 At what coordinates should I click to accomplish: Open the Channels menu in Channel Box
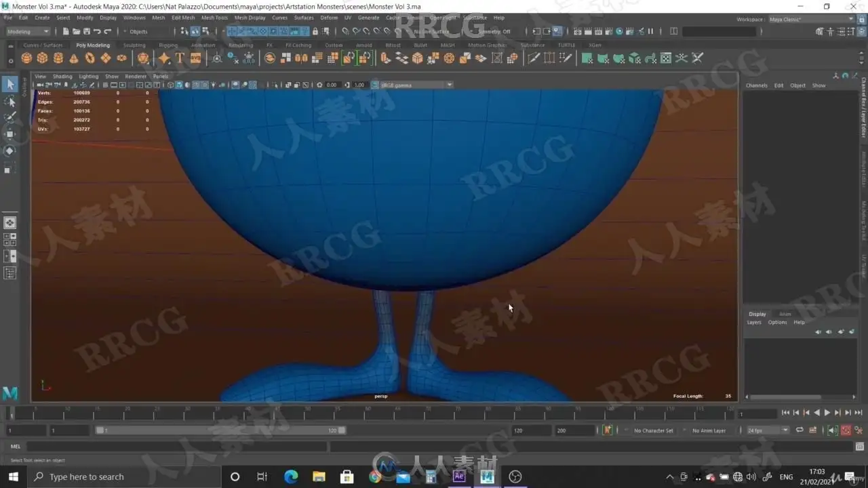tap(756, 85)
